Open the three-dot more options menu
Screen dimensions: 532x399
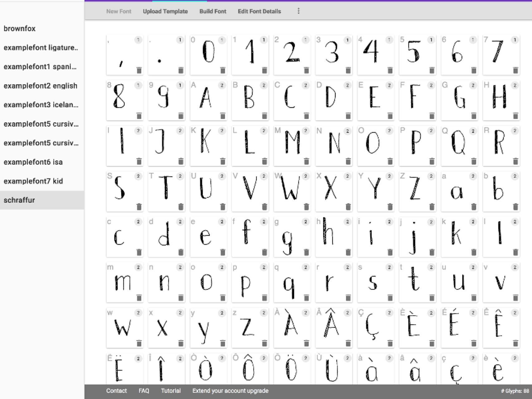pyautogui.click(x=298, y=11)
